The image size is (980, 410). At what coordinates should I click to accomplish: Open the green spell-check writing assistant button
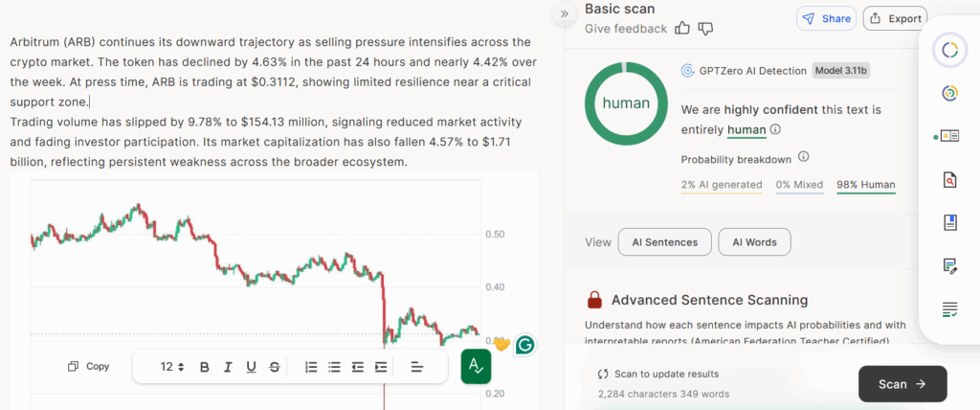point(476,366)
